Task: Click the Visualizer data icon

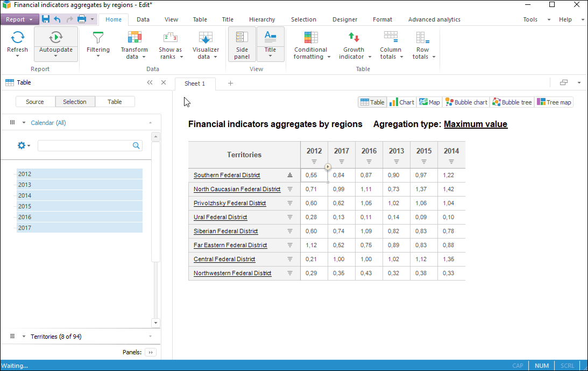Action: pyautogui.click(x=206, y=38)
